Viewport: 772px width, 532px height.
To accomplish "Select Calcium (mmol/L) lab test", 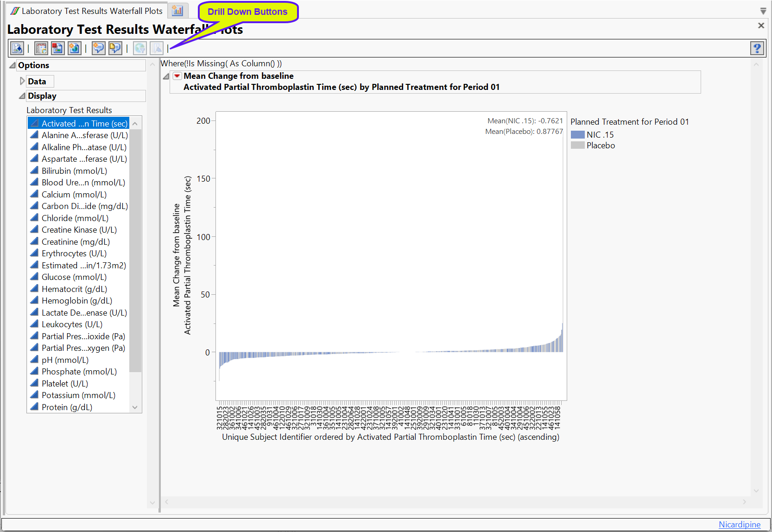I will [78, 195].
